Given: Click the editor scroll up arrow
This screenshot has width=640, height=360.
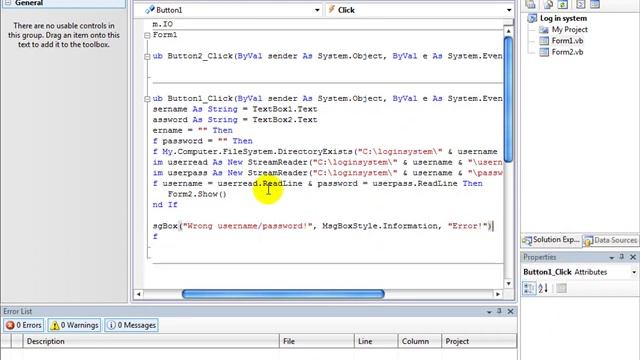Looking at the screenshot, I should 508,31.
